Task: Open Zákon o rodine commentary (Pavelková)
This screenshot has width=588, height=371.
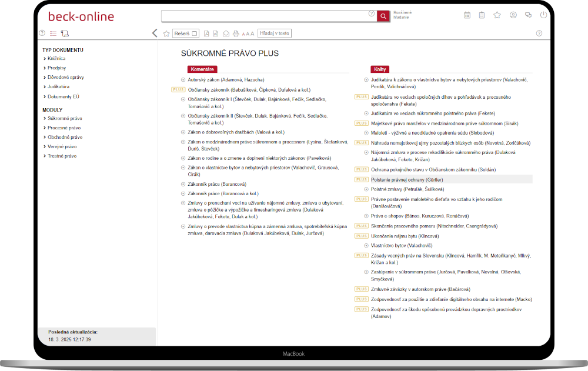Action: coord(259,158)
